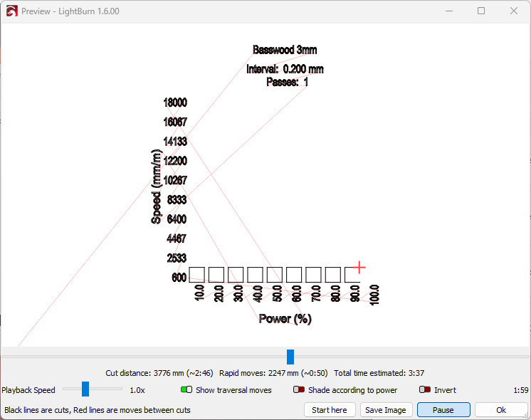This screenshot has width=531, height=420.
Task: Click the 100.0 power axis value
Action: pyautogui.click(x=374, y=295)
